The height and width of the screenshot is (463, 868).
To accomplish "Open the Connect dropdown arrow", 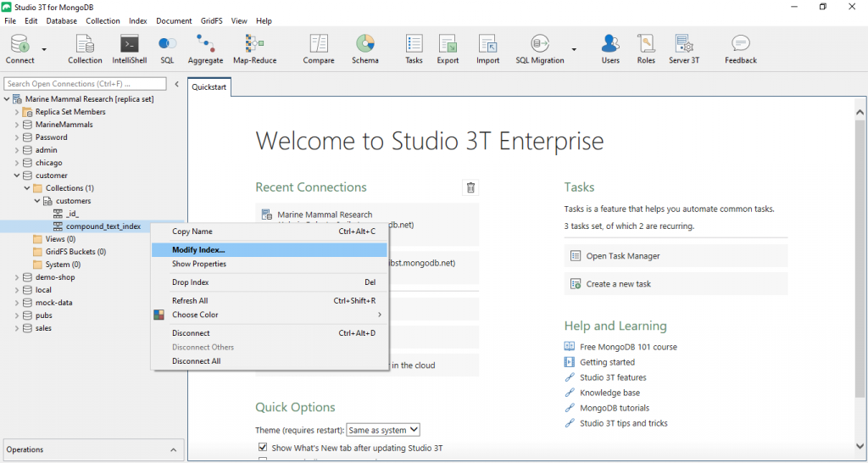I will tap(44, 49).
